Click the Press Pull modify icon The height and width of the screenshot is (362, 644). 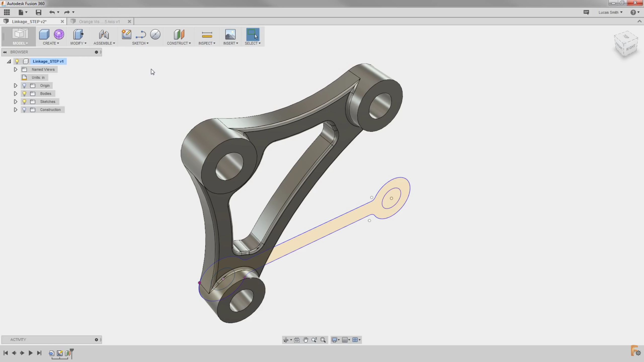point(78,34)
